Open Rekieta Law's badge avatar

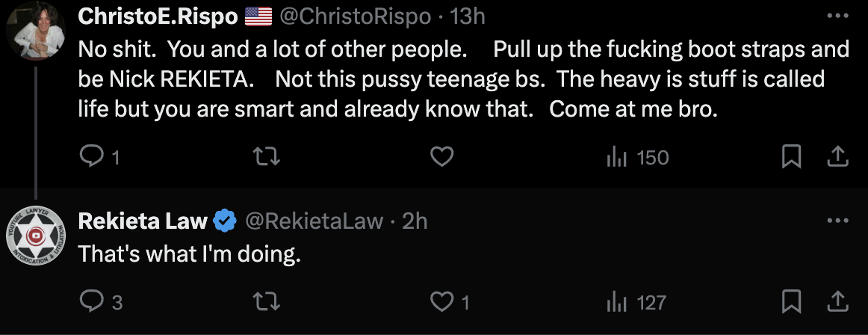click(x=36, y=236)
